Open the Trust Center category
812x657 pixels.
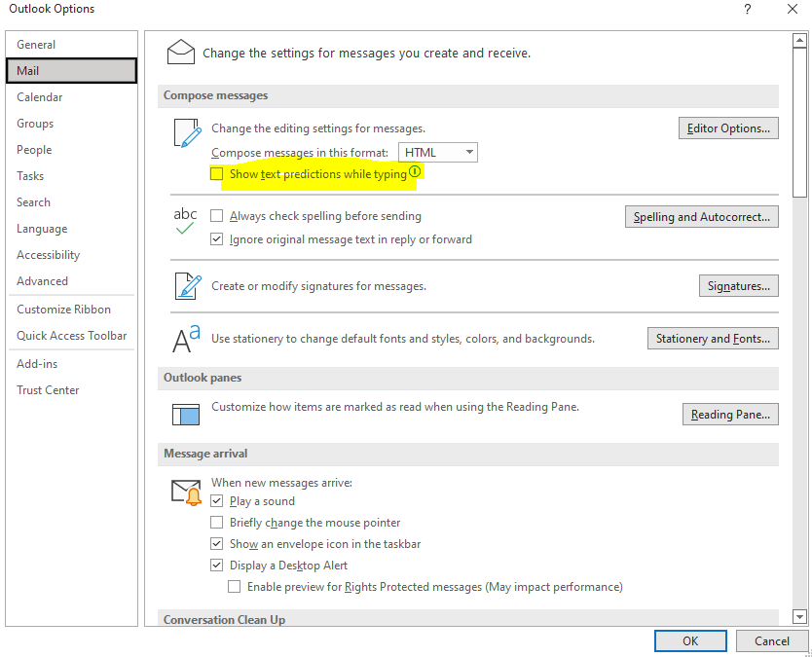pos(71,390)
